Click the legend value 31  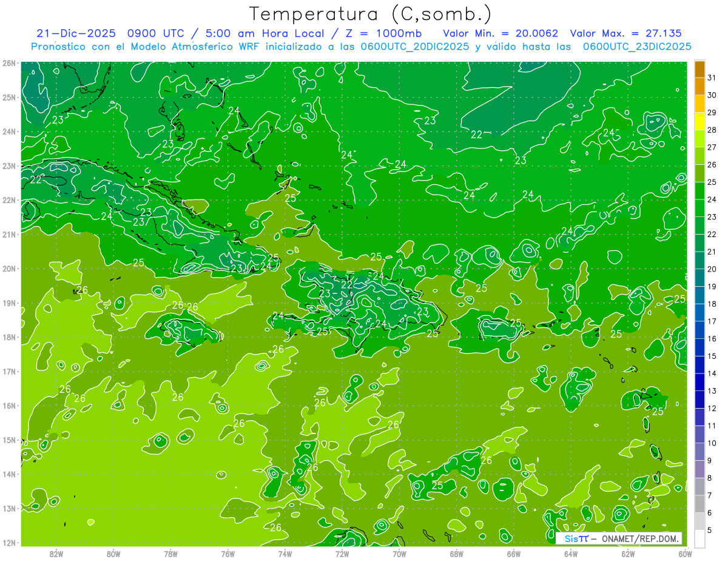[712, 78]
